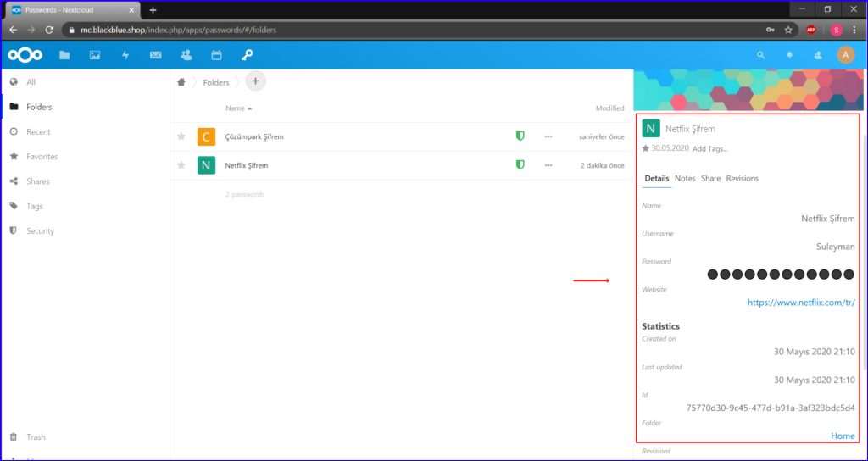Open the Calendar app icon
This screenshot has height=461, width=868.
(x=216, y=55)
